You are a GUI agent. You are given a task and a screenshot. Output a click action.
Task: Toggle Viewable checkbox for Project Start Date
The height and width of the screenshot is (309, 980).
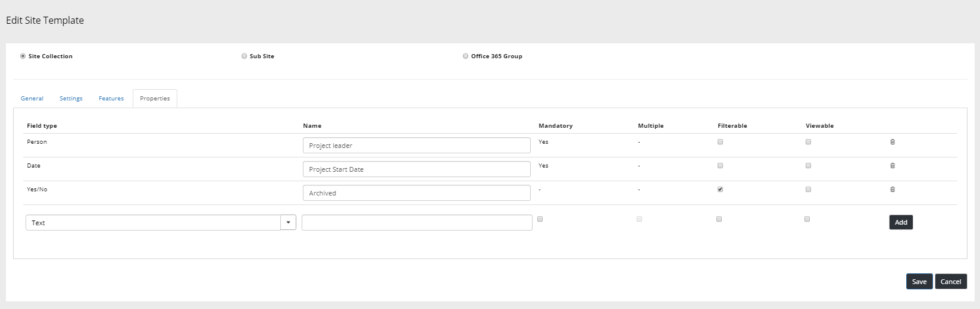pos(808,166)
